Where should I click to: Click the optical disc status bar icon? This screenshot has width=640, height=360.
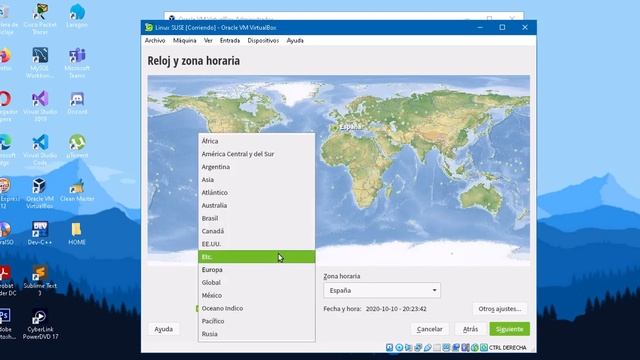click(399, 347)
